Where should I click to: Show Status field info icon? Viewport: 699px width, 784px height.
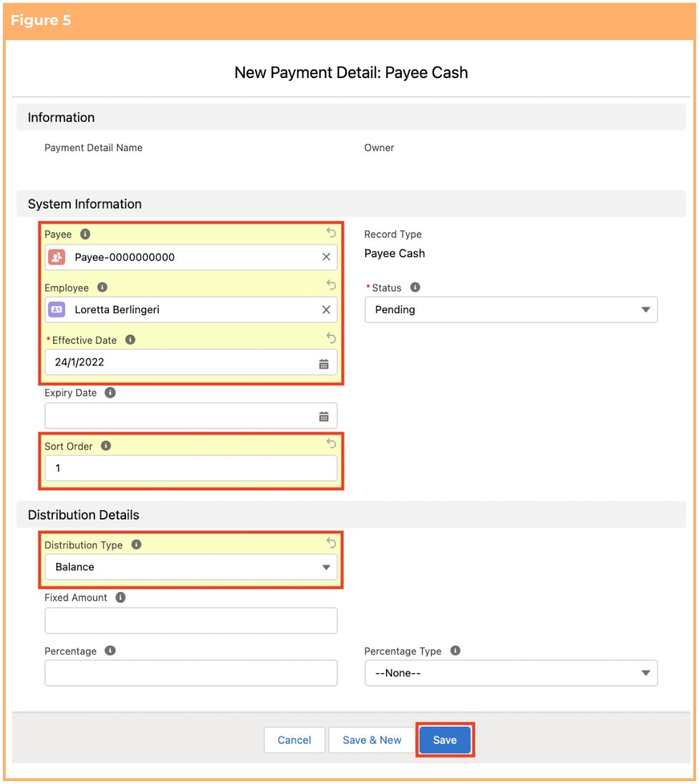[415, 287]
